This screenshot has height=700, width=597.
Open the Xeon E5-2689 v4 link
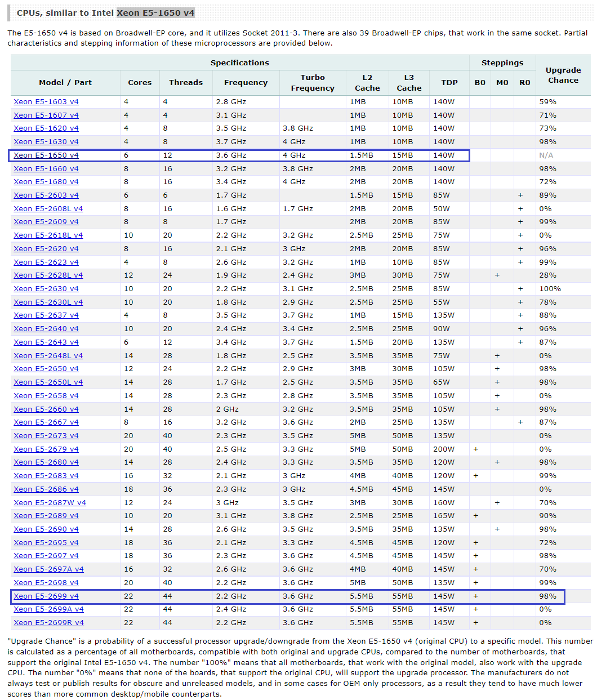click(46, 516)
